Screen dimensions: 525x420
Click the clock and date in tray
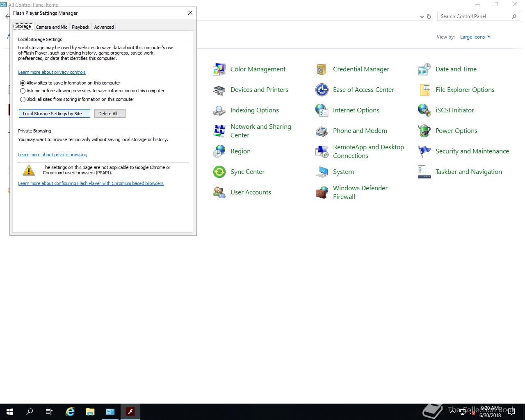[x=490, y=412]
